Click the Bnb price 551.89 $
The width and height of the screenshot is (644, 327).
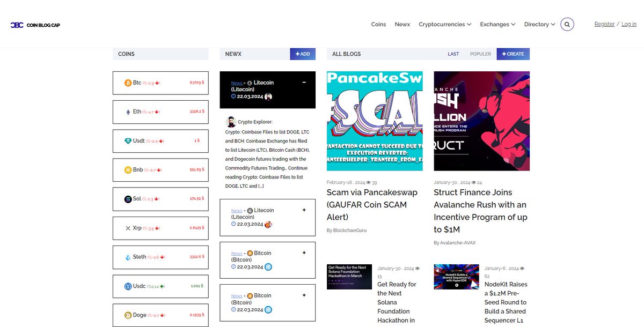pyautogui.click(x=197, y=170)
